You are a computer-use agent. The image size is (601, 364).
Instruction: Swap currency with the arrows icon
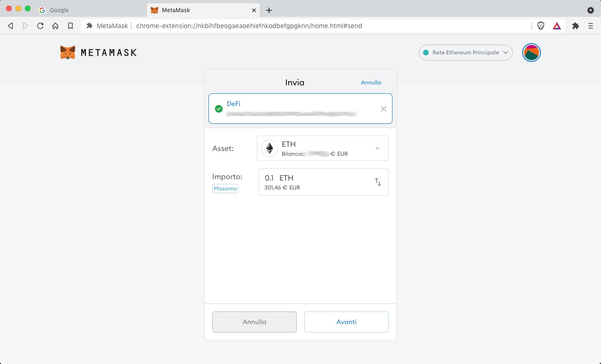[x=378, y=182]
